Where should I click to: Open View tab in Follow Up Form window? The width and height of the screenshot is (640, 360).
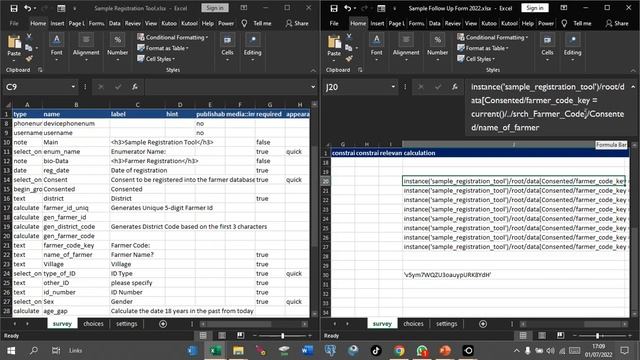pos(471,23)
